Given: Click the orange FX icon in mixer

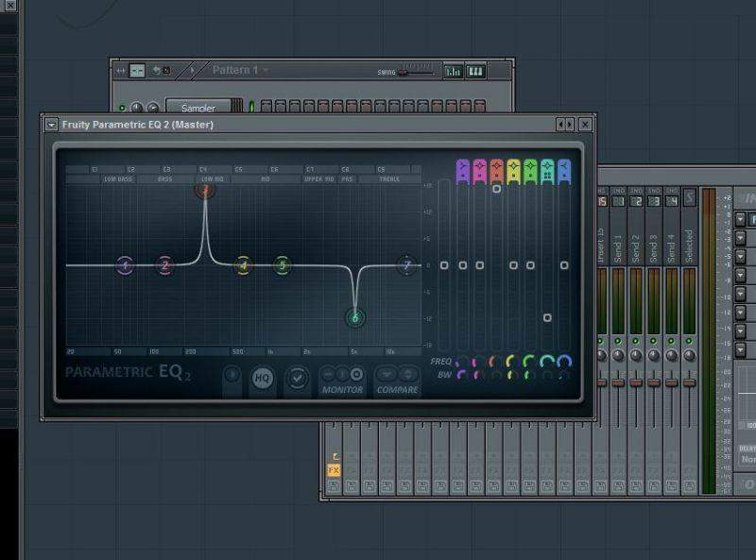Looking at the screenshot, I should pyautogui.click(x=333, y=469).
